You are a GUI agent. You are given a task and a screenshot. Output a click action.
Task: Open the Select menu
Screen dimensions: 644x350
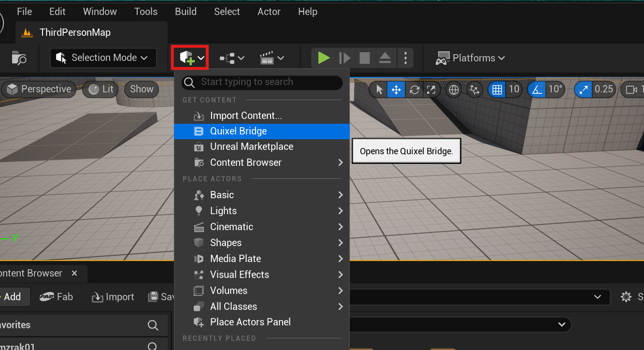[227, 12]
